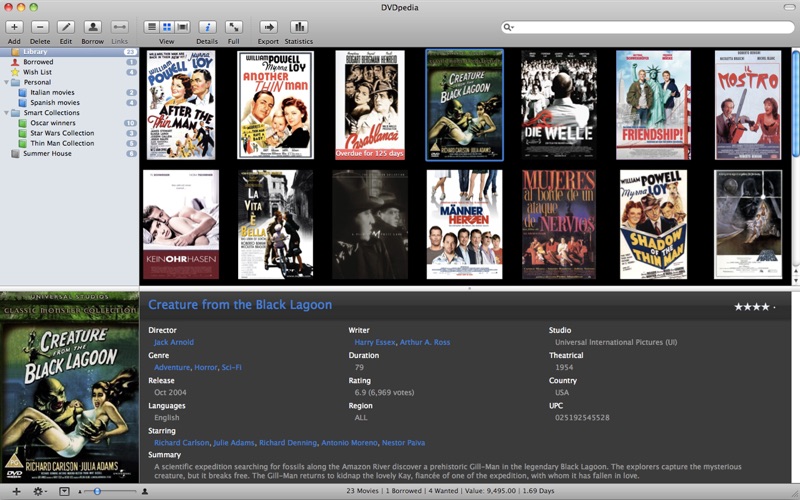Click actor link Richard Denning
The width and height of the screenshot is (800, 500).
point(288,443)
